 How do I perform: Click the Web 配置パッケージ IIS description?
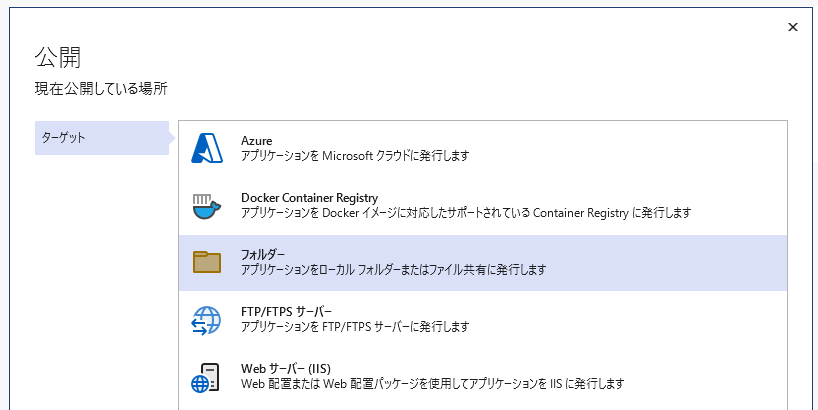click(x=432, y=384)
